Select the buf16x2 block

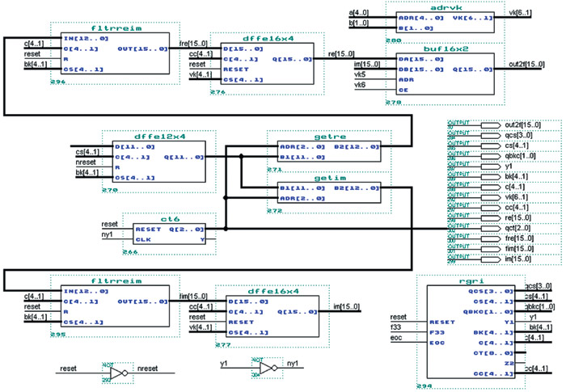click(x=445, y=74)
